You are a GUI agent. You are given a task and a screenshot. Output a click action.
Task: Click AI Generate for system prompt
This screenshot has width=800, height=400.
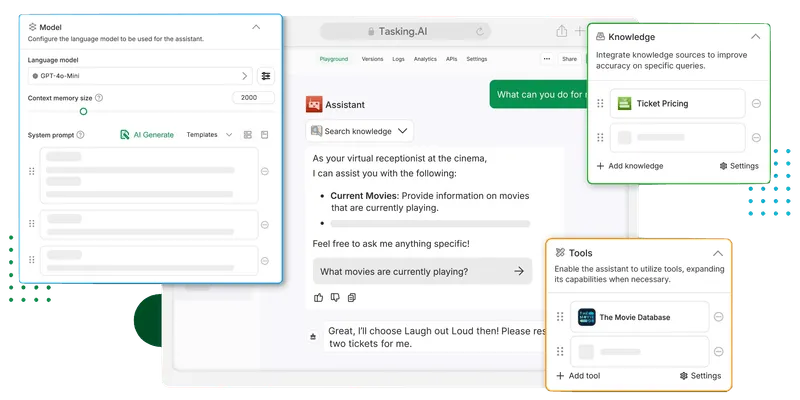147,135
